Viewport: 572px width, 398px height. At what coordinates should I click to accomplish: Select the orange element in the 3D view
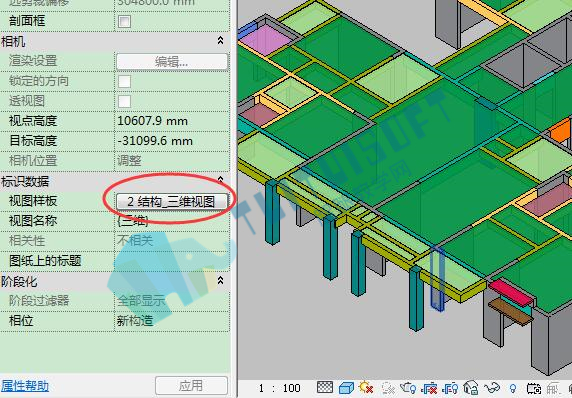pyautogui.click(x=561, y=131)
